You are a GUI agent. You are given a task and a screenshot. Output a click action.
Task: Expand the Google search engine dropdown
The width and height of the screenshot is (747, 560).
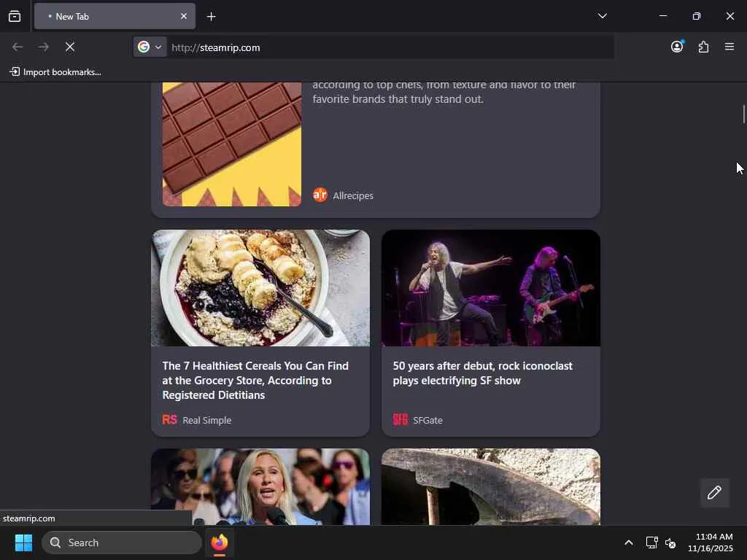point(150,47)
